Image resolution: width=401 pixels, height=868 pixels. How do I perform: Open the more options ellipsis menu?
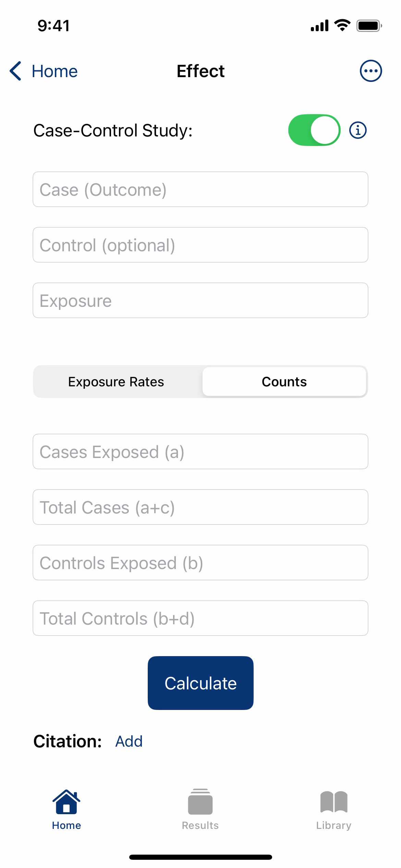370,71
